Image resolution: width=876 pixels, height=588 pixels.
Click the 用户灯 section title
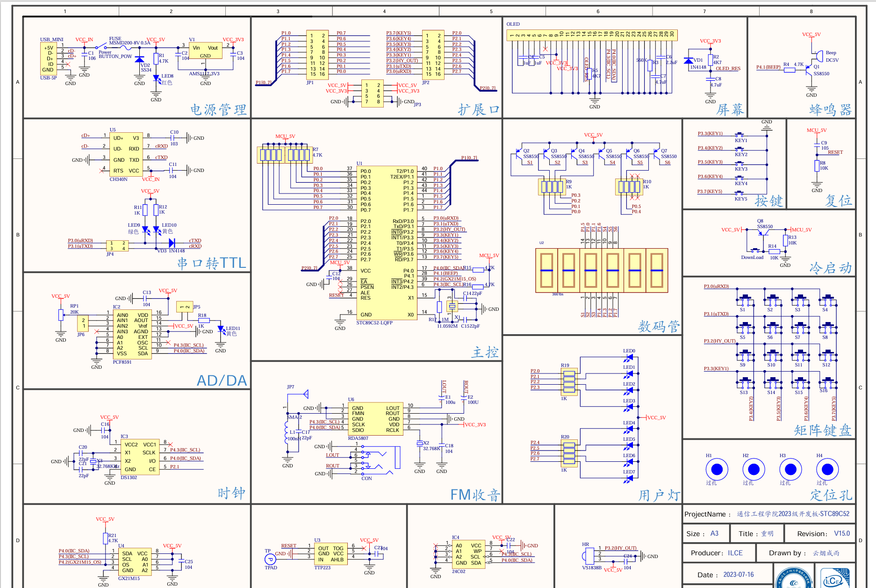pos(659,495)
